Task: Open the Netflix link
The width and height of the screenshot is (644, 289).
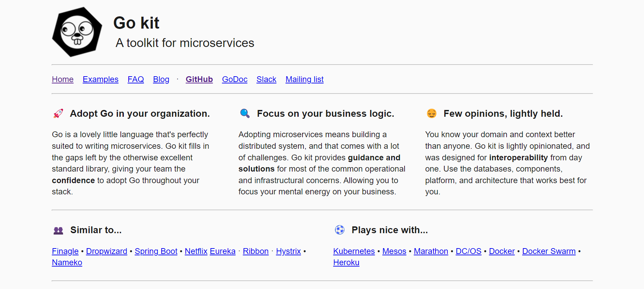Action: point(196,251)
